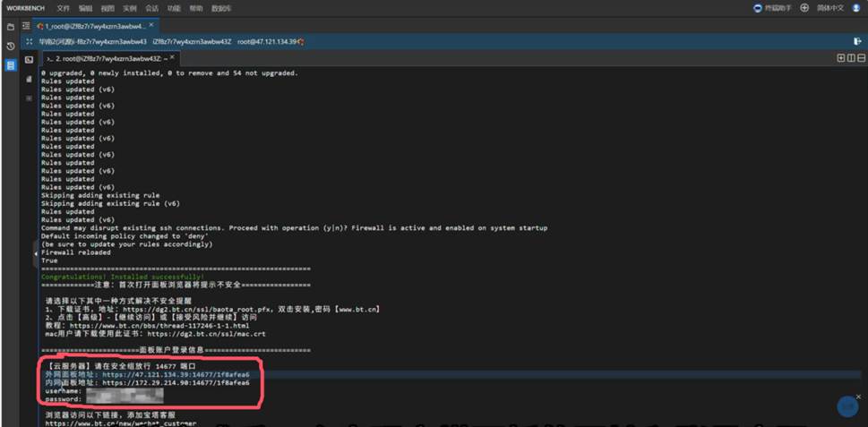Close the '2. root@iZf8z...' terminal sub-tab
The width and height of the screenshot is (868, 427).
tap(172, 58)
